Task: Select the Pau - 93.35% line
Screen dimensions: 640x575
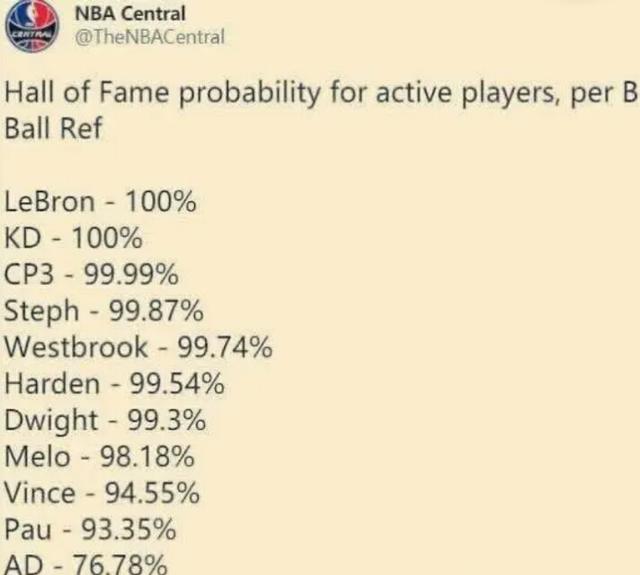Action: pyautogui.click(x=90, y=529)
